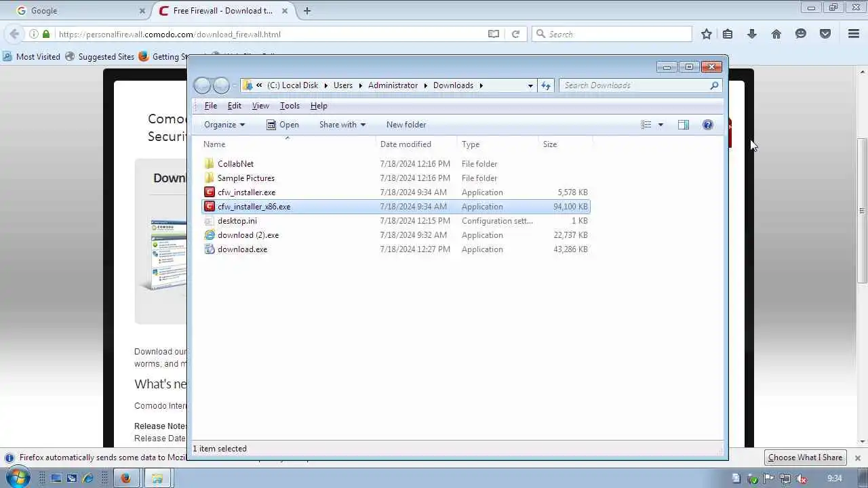
Task: Click Suggested Sites bookmark
Action: pos(100,57)
